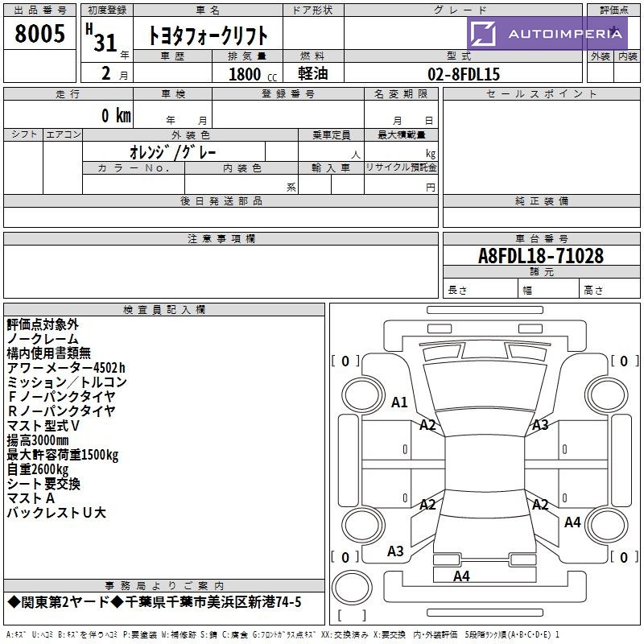Click the yard address 千葉県千葉市美浜区新港74-5
The height and width of the screenshot is (644, 644).
tap(213, 602)
